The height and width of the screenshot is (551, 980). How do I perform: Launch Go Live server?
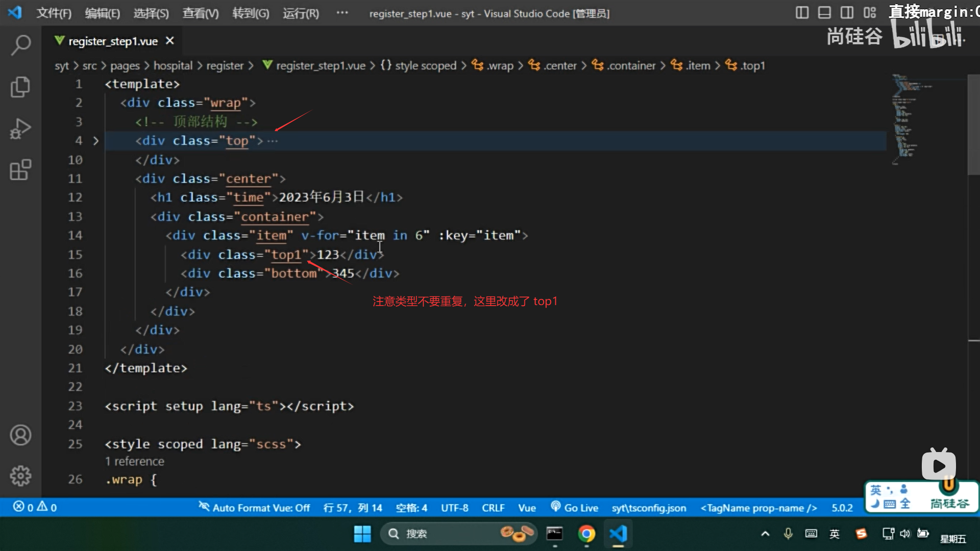tap(575, 508)
